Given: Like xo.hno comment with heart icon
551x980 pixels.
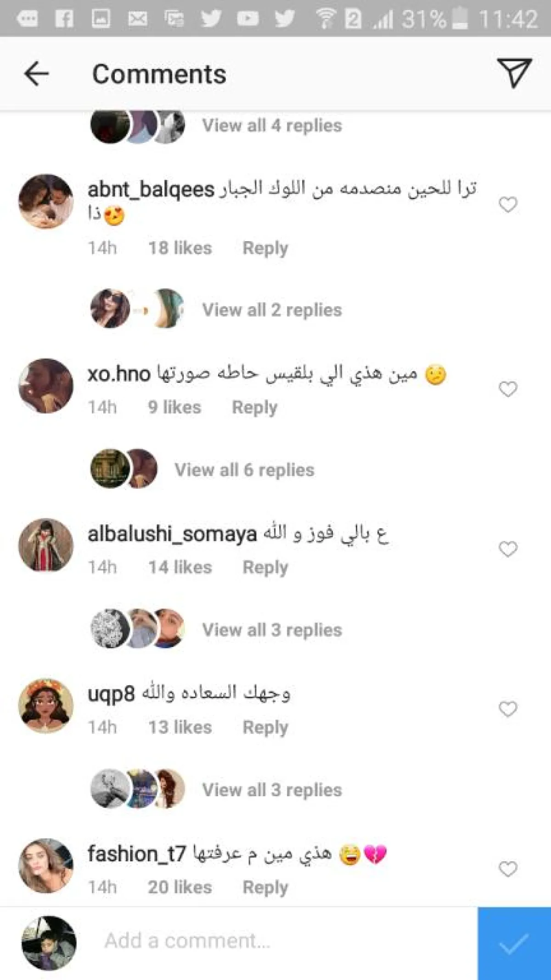Looking at the screenshot, I should click(x=508, y=389).
